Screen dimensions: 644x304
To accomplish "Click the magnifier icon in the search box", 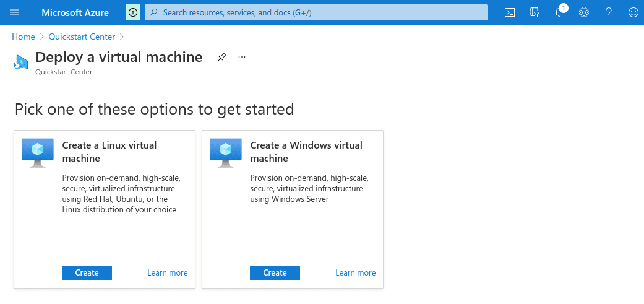I will pyautogui.click(x=153, y=12).
